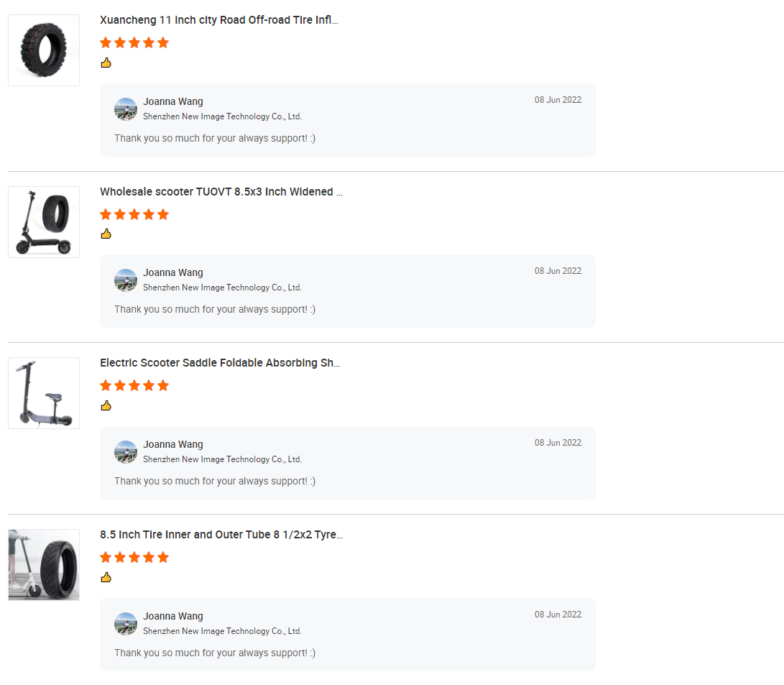The width and height of the screenshot is (784, 685).
Task: Click the thumbs-up icon under the Xuancheng tire review
Action: click(106, 63)
